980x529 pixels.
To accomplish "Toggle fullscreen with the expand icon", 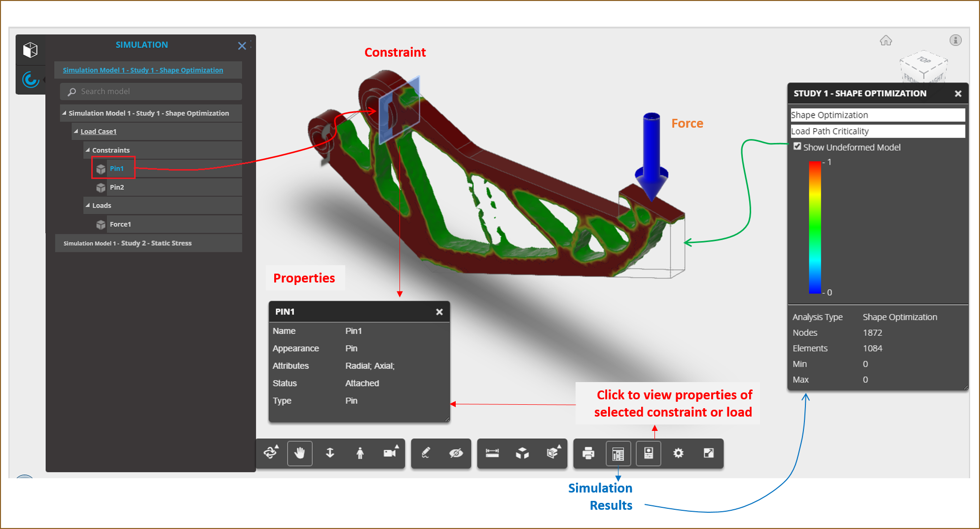I will tap(709, 453).
